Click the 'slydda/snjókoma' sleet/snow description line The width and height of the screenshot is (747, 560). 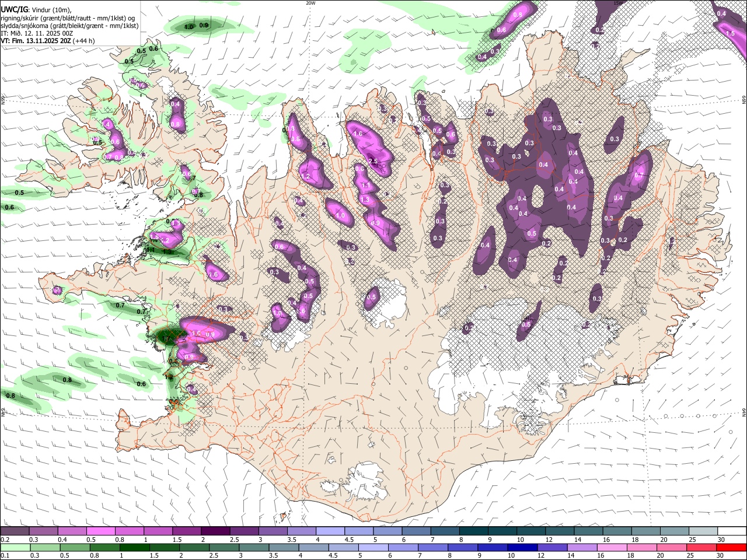pos(69,26)
